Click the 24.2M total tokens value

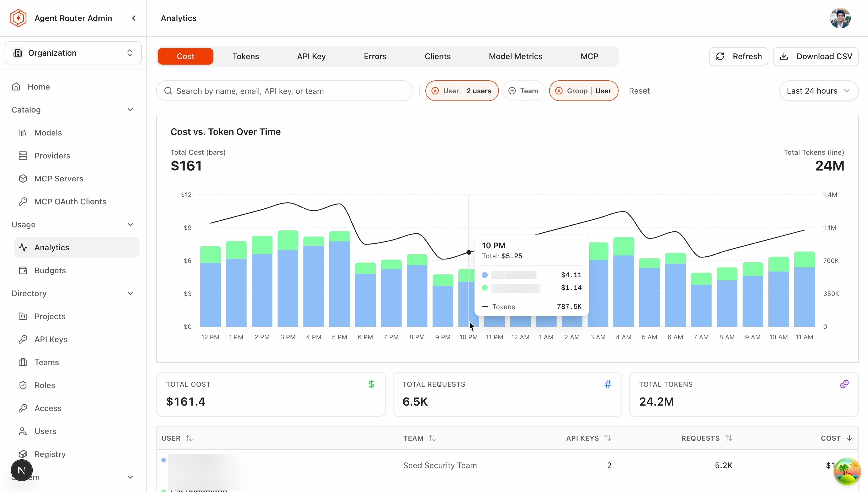point(656,402)
